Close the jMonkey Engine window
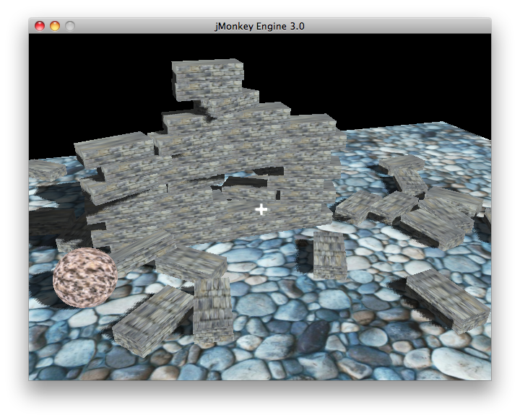 (x=39, y=26)
